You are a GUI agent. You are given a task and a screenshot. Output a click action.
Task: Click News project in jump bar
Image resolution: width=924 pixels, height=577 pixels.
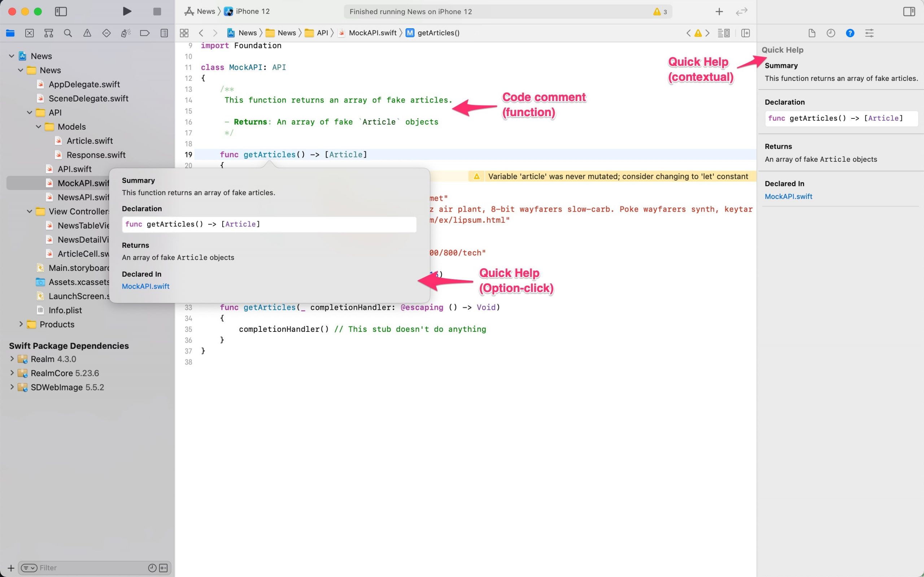click(x=242, y=33)
